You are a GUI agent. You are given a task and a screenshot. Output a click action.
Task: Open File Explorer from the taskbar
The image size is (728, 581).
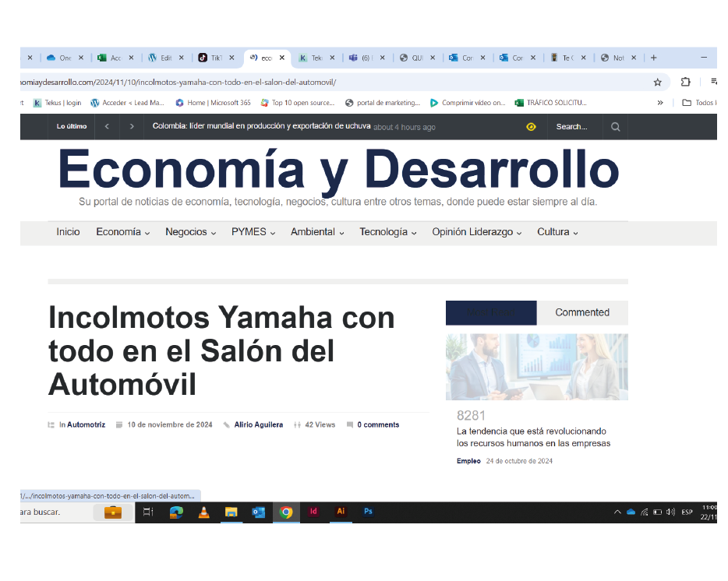coord(231,512)
